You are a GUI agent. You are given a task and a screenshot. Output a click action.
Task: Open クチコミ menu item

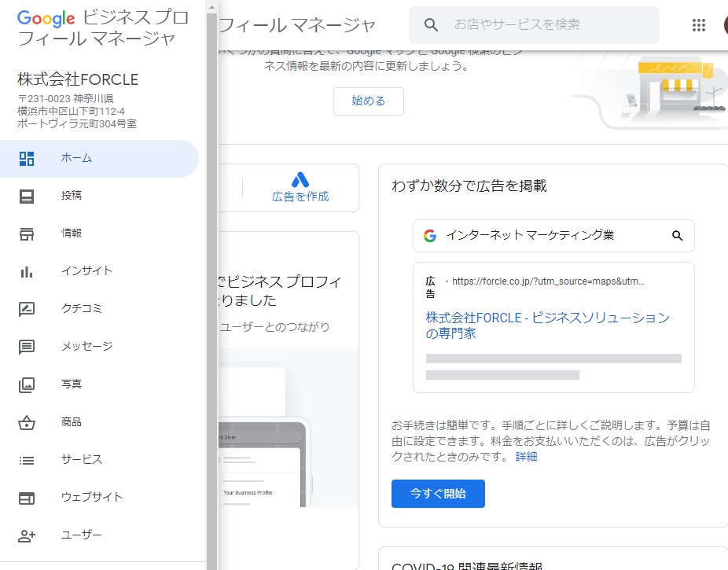[x=99, y=309]
